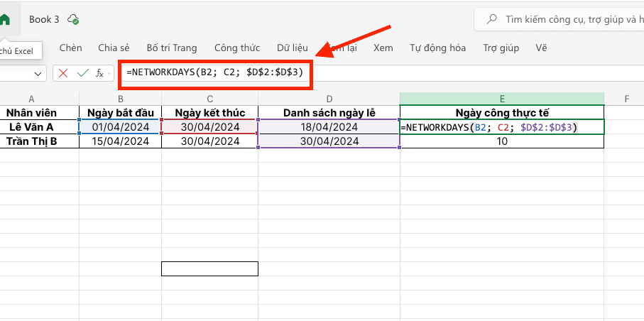
Task: Click into the formula bar text
Action: tap(215, 73)
